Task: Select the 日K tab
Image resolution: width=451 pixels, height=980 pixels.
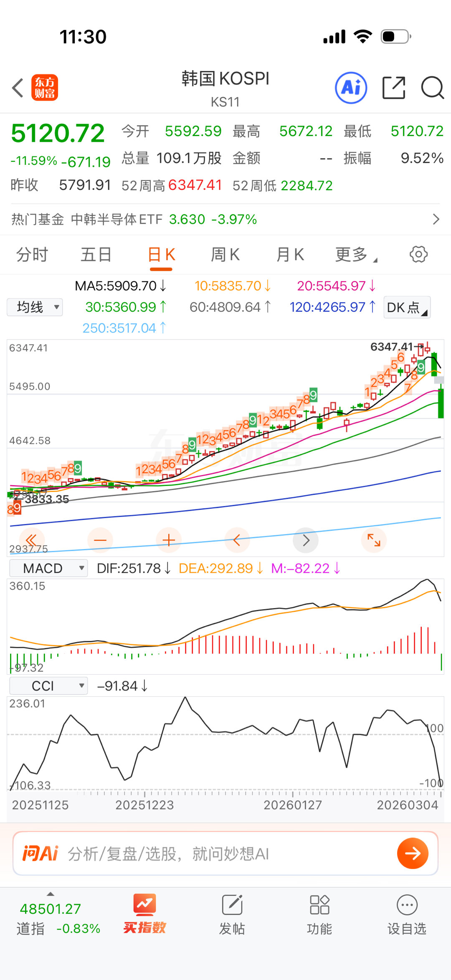Action: pyautogui.click(x=161, y=254)
